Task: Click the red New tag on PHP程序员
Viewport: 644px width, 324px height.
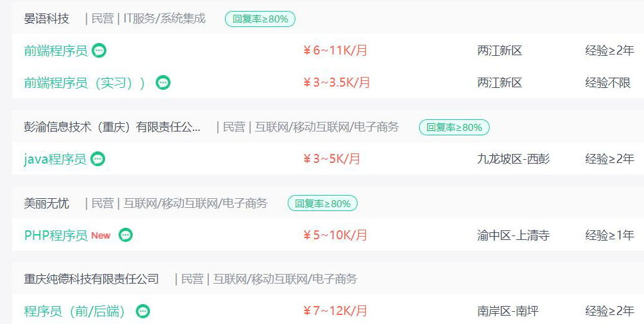Action: click(101, 235)
